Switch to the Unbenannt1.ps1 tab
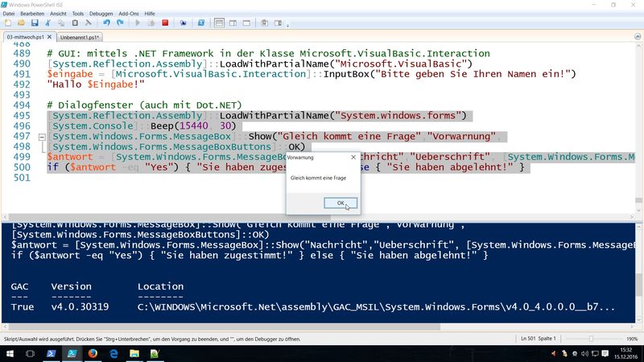The image size is (644, 362). [x=79, y=37]
